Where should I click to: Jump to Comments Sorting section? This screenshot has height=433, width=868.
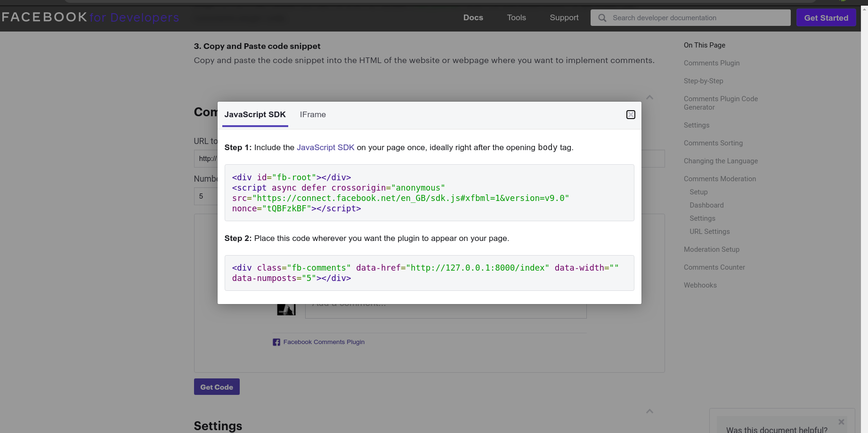[x=713, y=143]
